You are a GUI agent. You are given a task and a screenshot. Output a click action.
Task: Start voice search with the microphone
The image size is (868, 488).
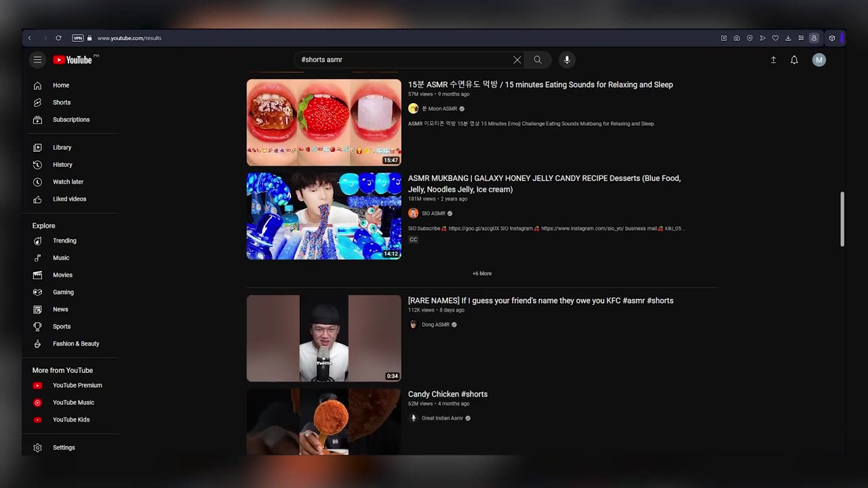(x=567, y=60)
